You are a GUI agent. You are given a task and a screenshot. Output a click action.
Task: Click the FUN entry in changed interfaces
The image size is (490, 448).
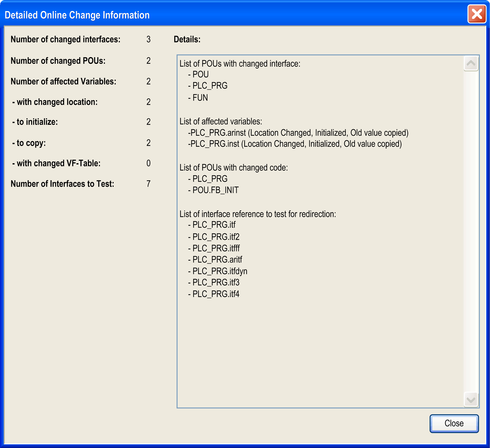pos(200,98)
